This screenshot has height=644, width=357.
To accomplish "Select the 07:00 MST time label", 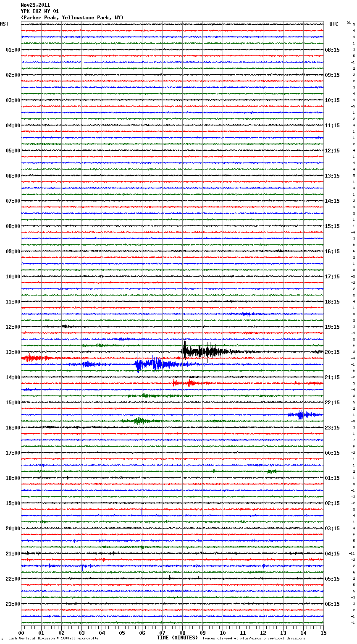I will pos(13,201).
